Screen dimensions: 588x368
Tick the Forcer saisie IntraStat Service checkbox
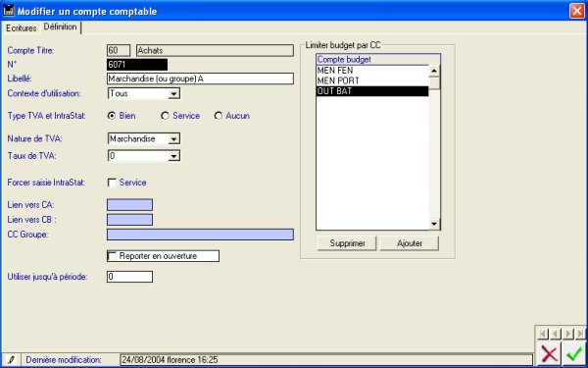coord(112,183)
